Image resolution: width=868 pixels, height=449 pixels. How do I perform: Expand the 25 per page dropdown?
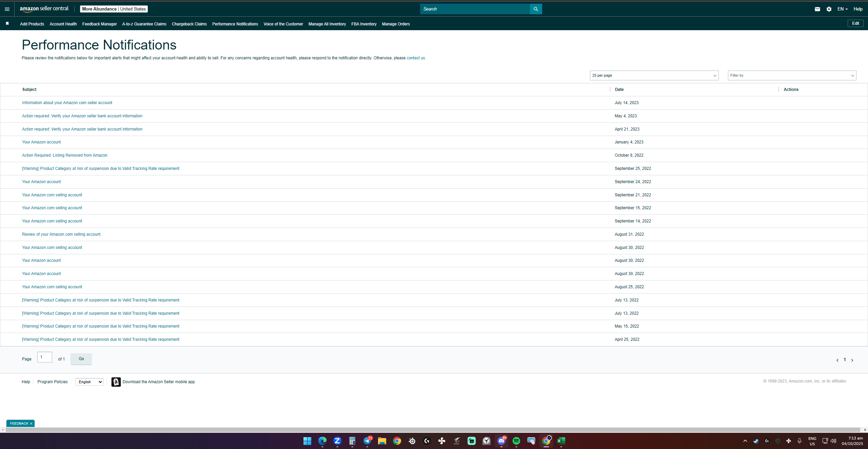pyautogui.click(x=654, y=76)
